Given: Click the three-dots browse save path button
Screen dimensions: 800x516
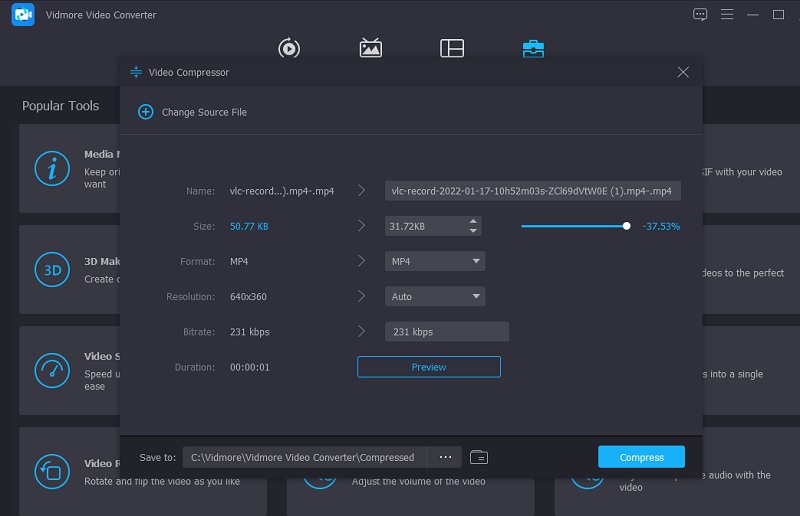Looking at the screenshot, I should click(x=445, y=457).
